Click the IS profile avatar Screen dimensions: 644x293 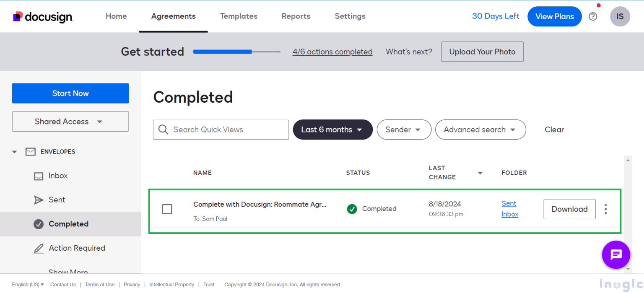[x=620, y=16]
